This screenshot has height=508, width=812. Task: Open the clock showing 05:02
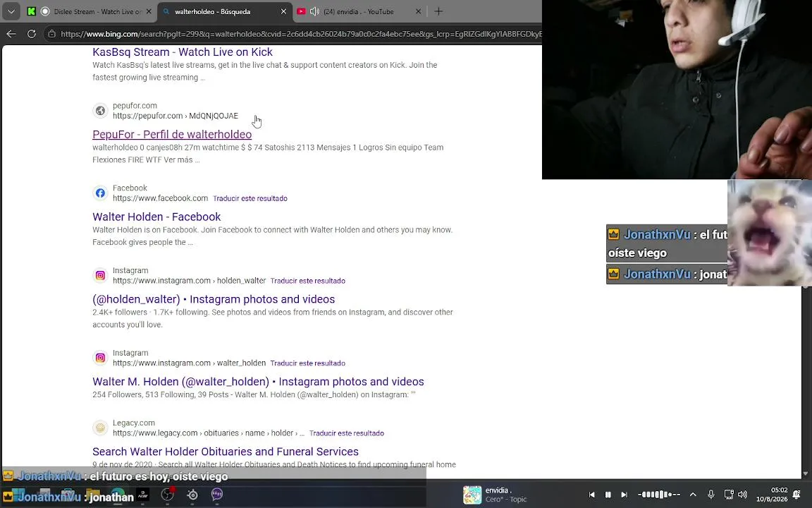click(x=772, y=495)
